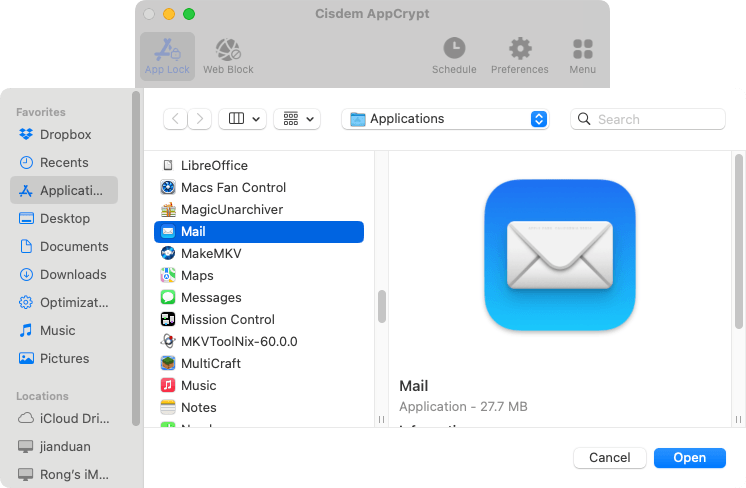Select LibreOffice in the list
This screenshot has width=746, height=488.
(259, 166)
